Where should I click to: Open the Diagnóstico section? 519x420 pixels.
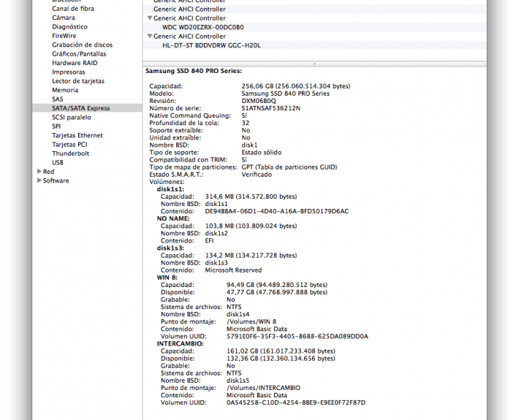click(69, 27)
